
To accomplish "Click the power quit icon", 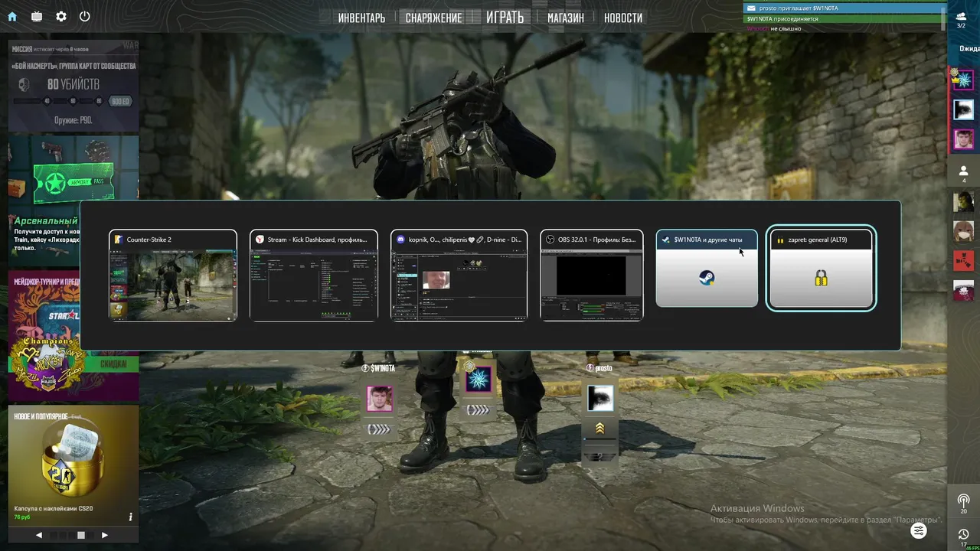I will pos(85,16).
